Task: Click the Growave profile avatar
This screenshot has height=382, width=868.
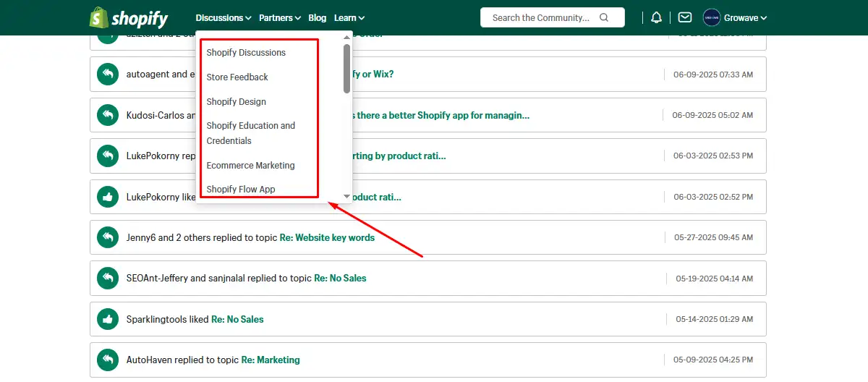Action: click(x=711, y=17)
